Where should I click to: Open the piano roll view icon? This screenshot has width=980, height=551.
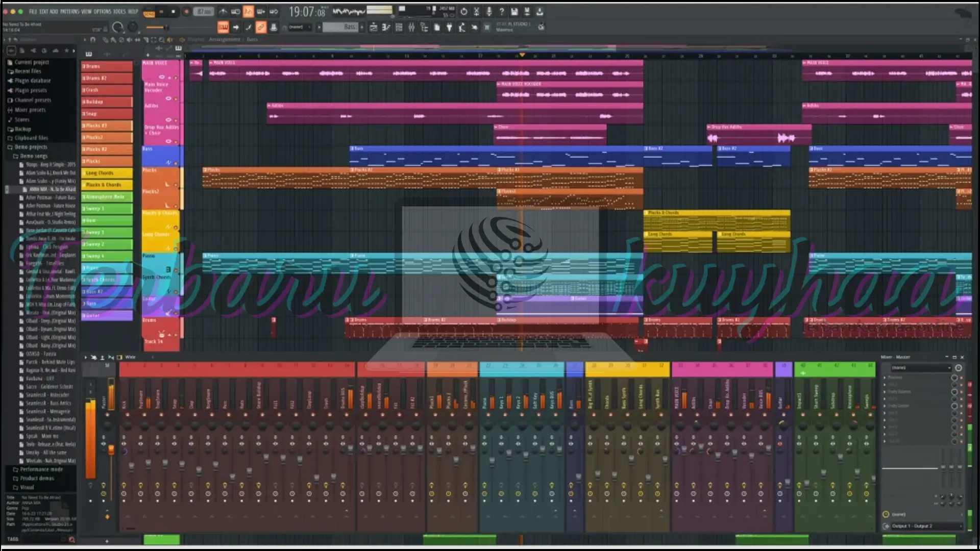pos(386,27)
